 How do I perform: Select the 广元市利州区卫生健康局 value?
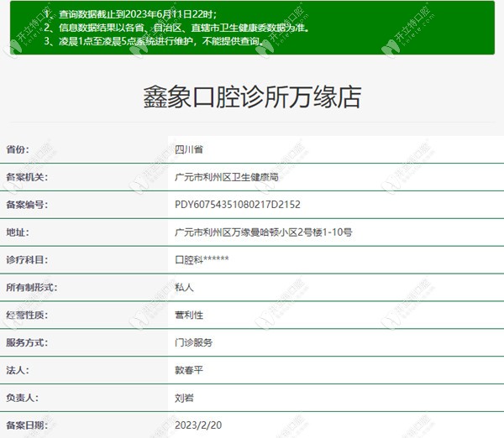point(226,177)
